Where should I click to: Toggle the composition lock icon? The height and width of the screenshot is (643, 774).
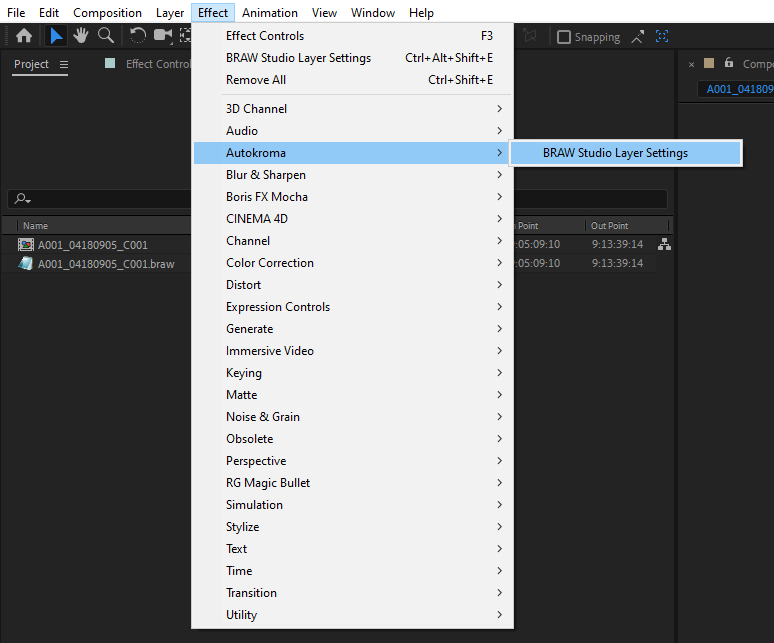point(729,63)
